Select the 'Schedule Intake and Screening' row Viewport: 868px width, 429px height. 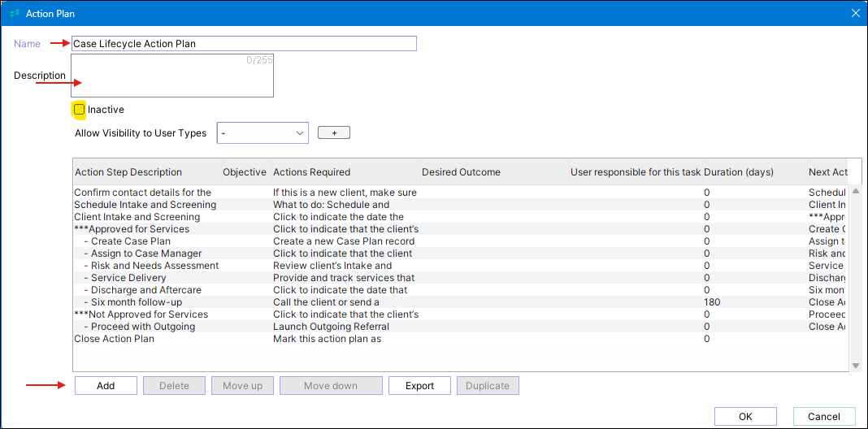pos(460,205)
